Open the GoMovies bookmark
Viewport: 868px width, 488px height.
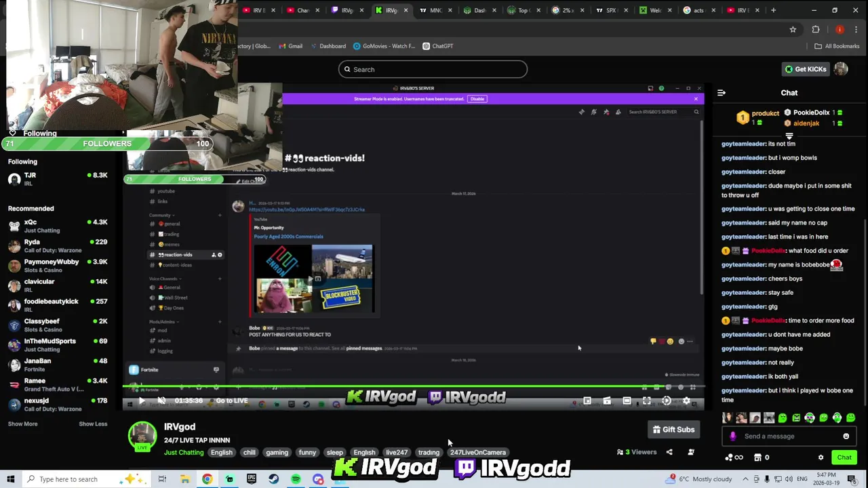(x=383, y=46)
